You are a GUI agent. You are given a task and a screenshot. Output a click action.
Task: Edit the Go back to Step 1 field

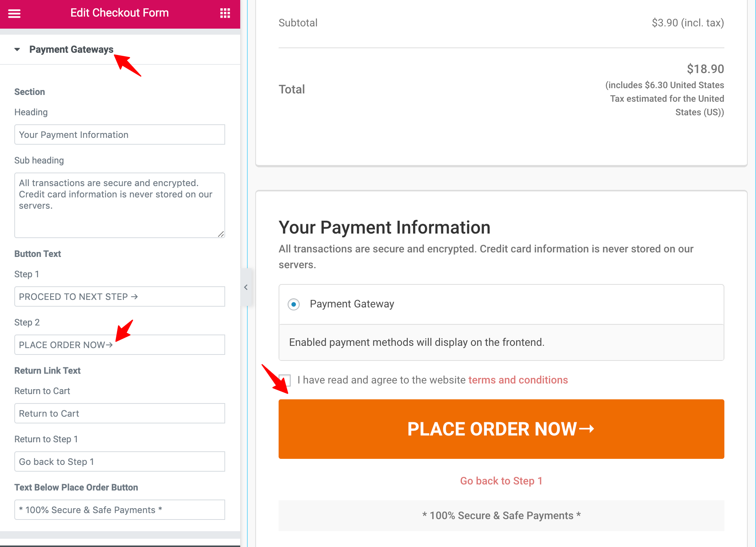tap(120, 461)
